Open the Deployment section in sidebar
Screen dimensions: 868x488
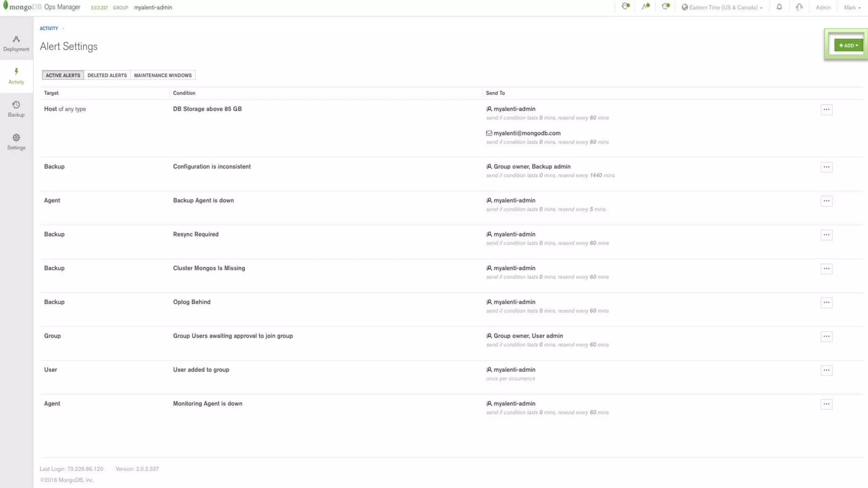pos(16,43)
